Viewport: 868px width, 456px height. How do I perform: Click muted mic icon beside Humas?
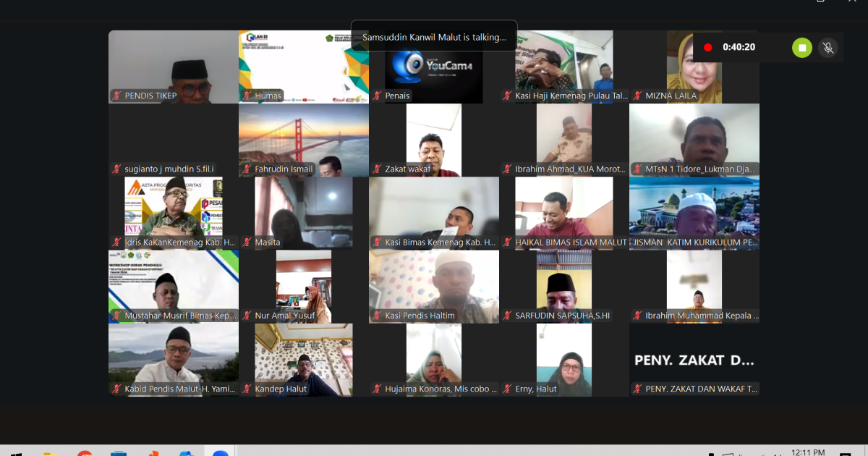pyautogui.click(x=247, y=96)
